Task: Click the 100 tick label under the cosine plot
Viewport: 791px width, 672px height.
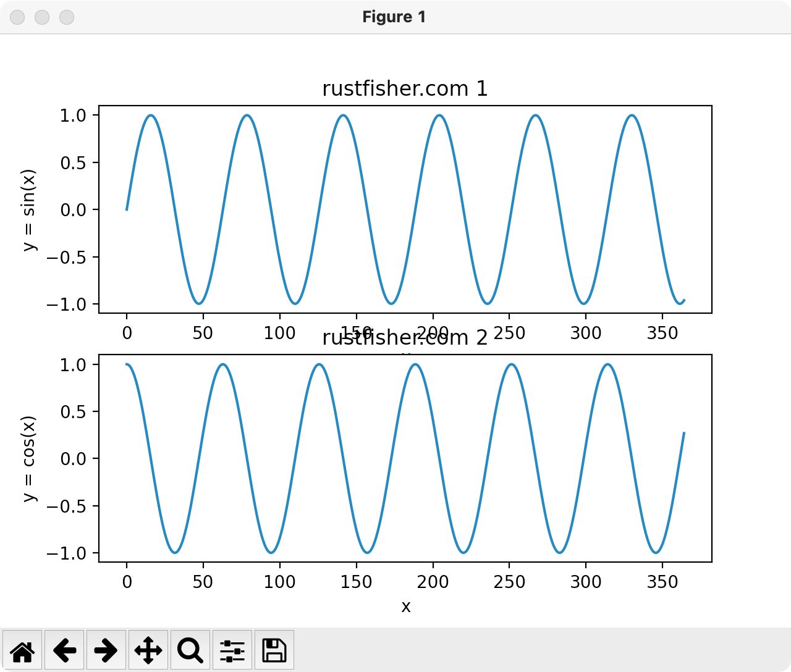Action: point(280,582)
